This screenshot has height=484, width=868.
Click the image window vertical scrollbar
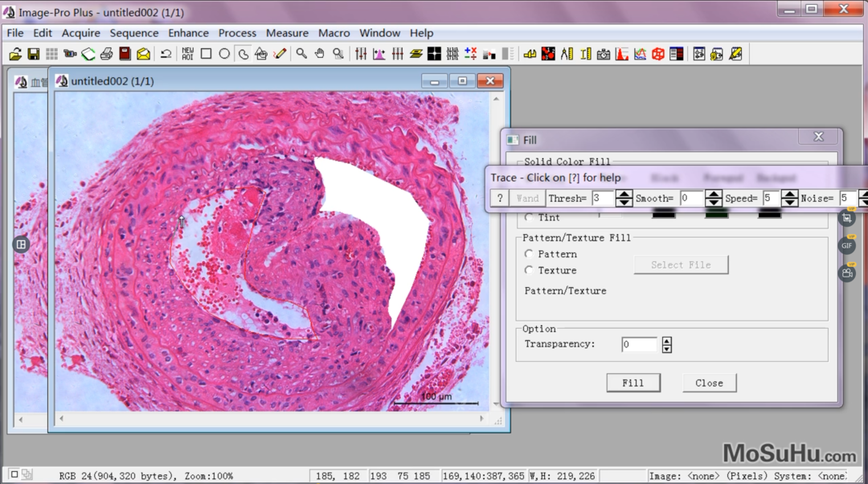[x=496, y=252]
